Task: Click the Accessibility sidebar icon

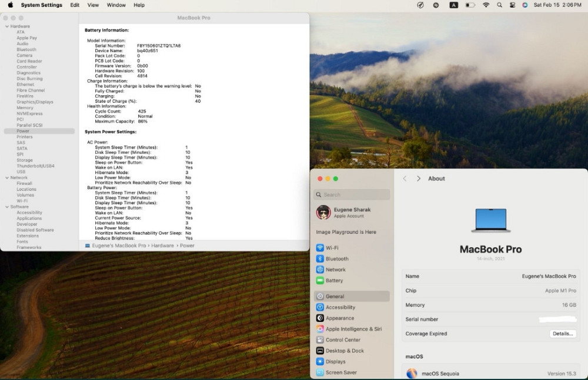Action: [320, 307]
